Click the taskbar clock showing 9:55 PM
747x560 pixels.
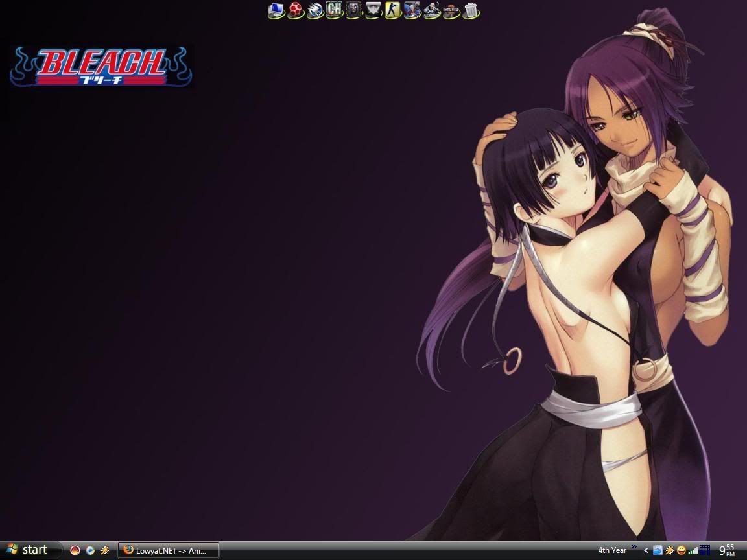[x=727, y=550]
